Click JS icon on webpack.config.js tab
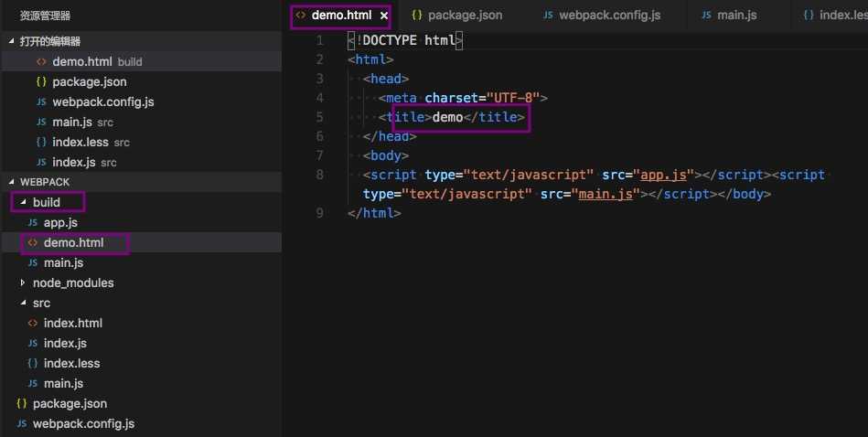Viewport: 868px width, 437px height. click(548, 16)
